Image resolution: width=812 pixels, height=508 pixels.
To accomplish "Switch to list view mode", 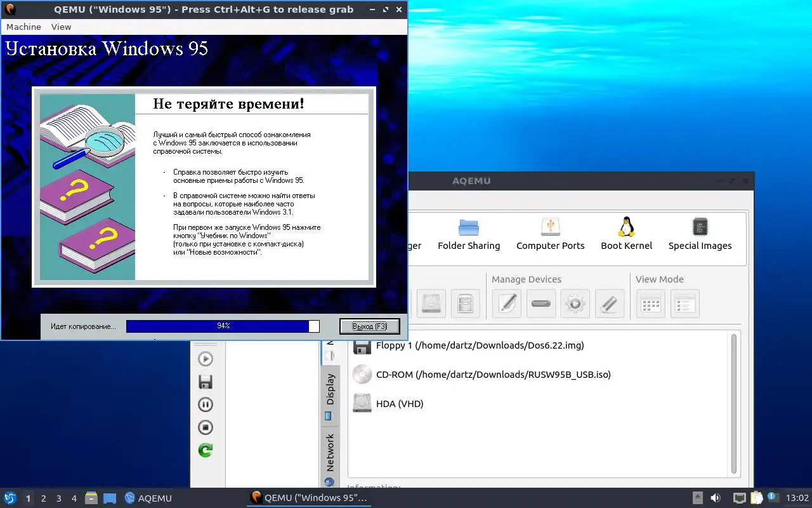I will (685, 304).
